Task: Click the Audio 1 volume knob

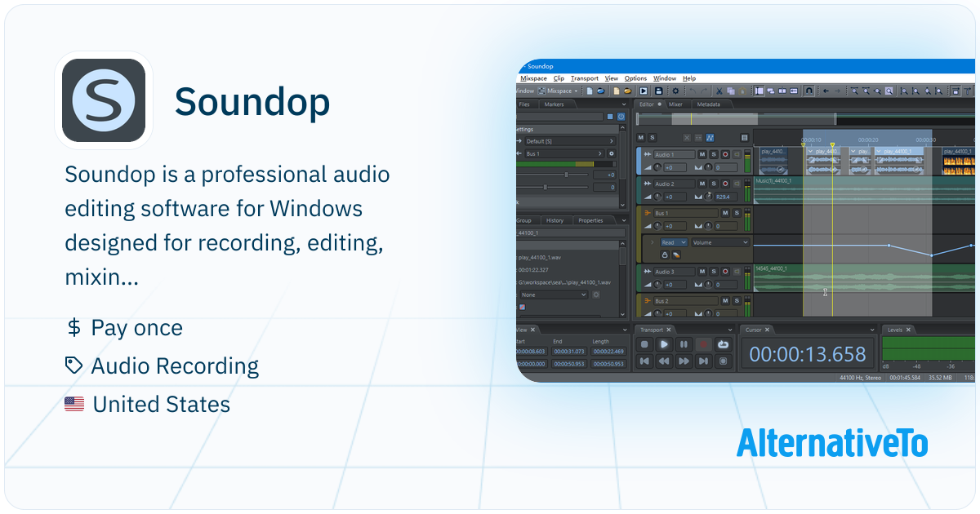Action: tap(657, 167)
